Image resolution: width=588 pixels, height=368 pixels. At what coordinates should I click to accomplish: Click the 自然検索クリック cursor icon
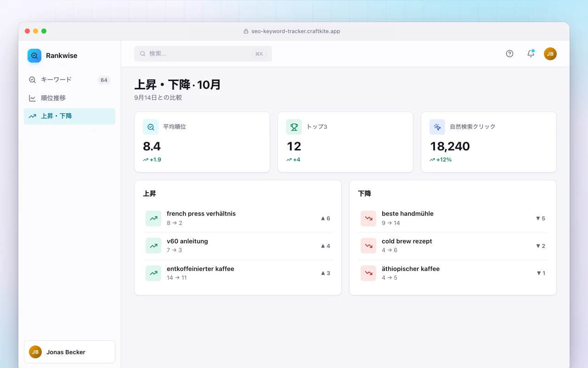click(x=437, y=127)
